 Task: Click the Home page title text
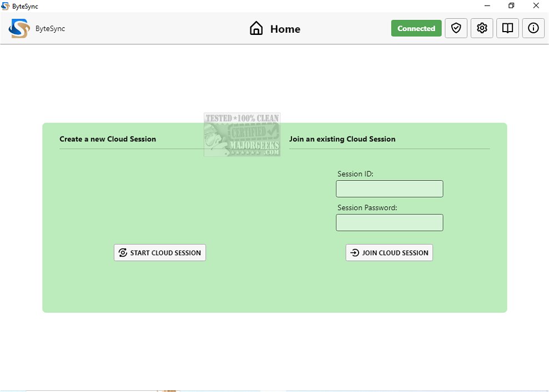point(285,29)
